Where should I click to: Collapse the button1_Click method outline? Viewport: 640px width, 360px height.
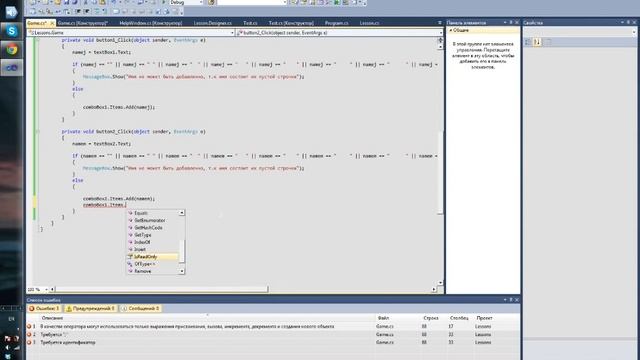point(38,40)
